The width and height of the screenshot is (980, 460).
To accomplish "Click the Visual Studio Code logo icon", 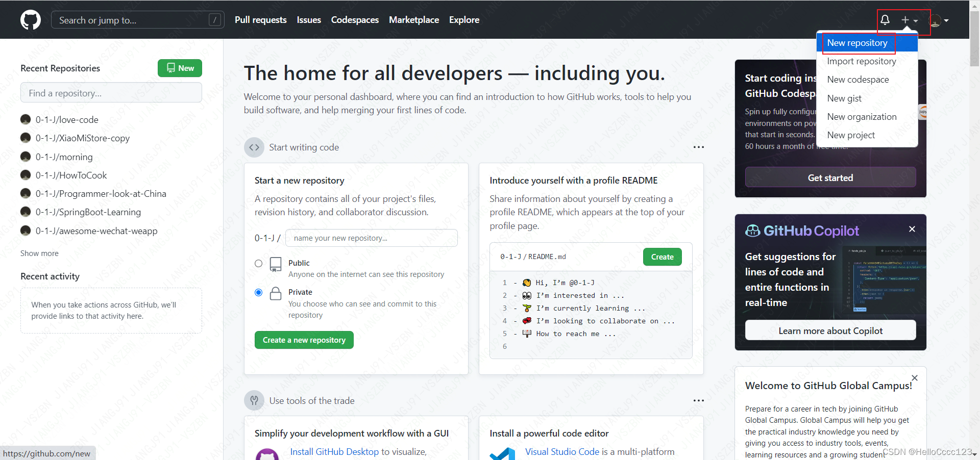I will pyautogui.click(x=503, y=453).
